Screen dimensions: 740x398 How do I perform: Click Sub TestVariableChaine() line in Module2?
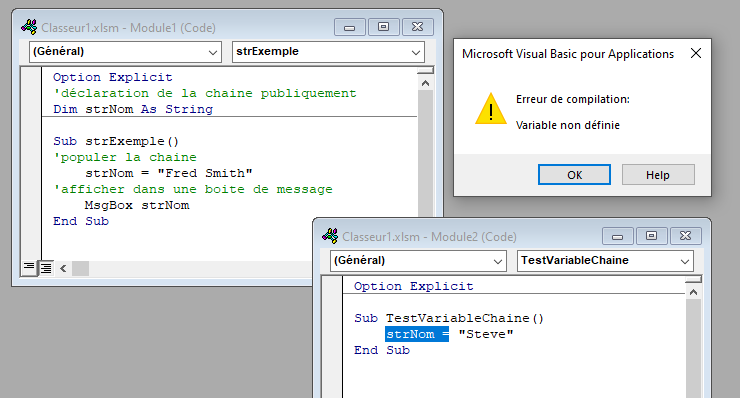pyautogui.click(x=449, y=318)
